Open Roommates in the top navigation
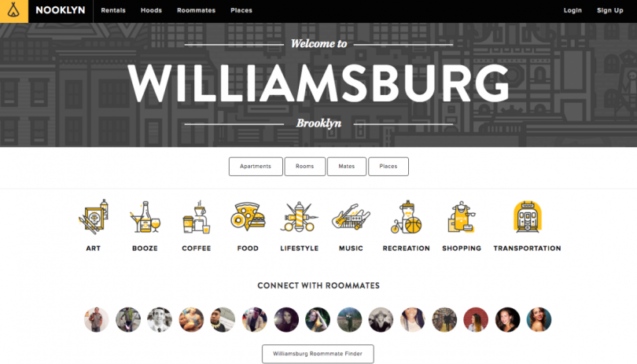Image resolution: width=637 pixels, height=364 pixels. 197,10
